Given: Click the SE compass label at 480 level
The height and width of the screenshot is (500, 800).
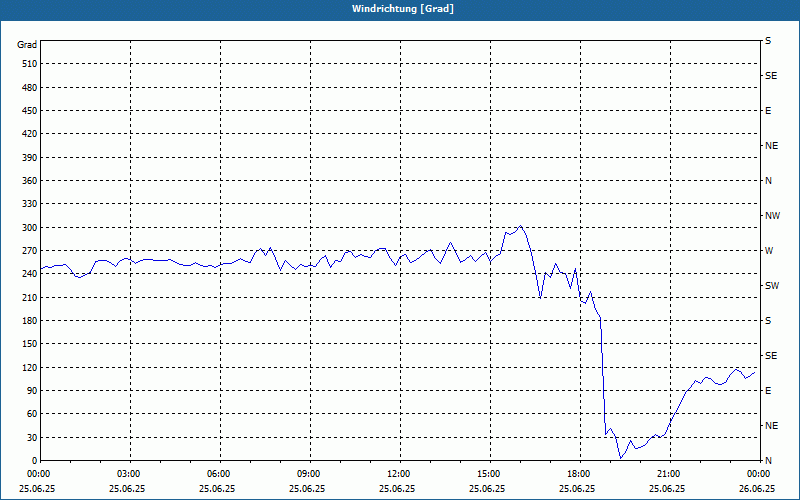Looking at the screenshot, I should pyautogui.click(x=771, y=76).
